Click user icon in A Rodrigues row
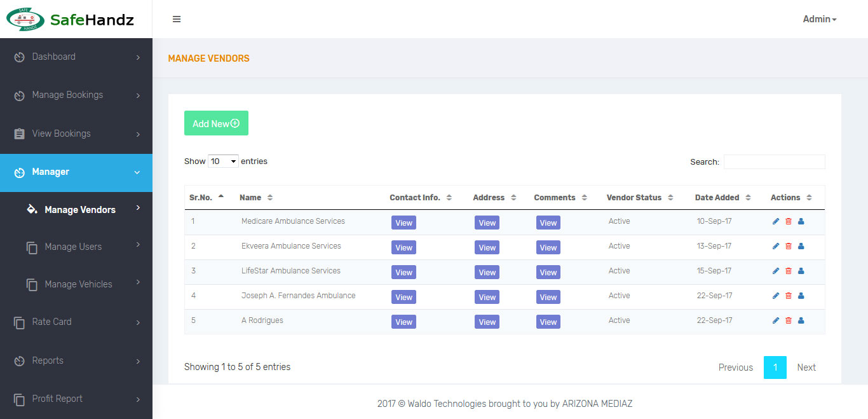868x419 pixels. [801, 320]
